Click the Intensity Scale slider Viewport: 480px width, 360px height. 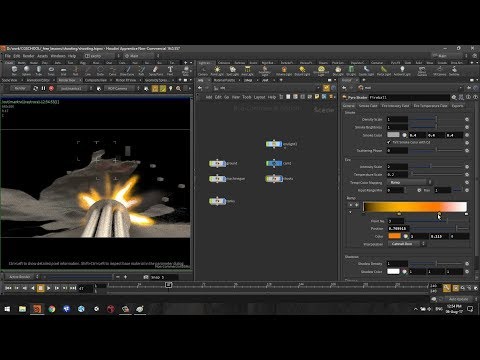pyautogui.click(x=436, y=166)
